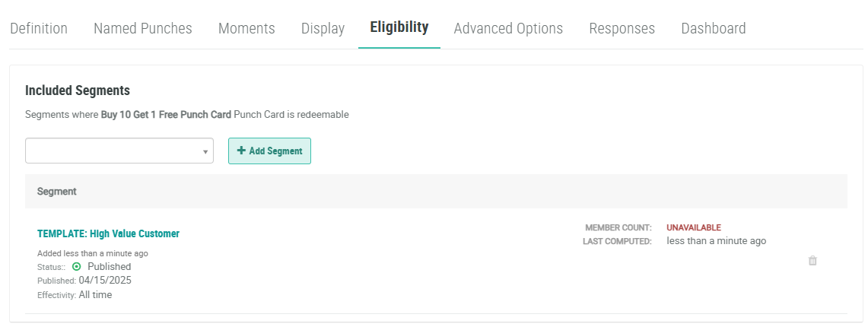Click the red UNAVAILABLE member count
868x327 pixels.
coord(694,227)
